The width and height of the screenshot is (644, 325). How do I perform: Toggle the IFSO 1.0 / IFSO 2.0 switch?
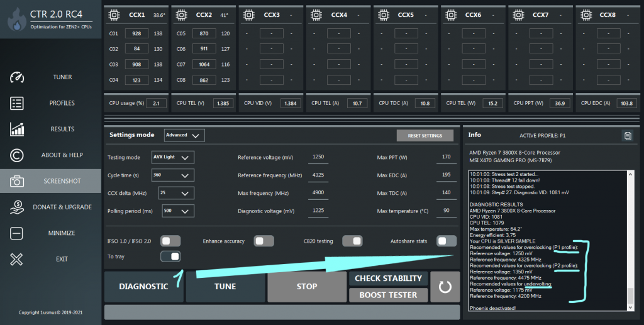[x=170, y=241]
